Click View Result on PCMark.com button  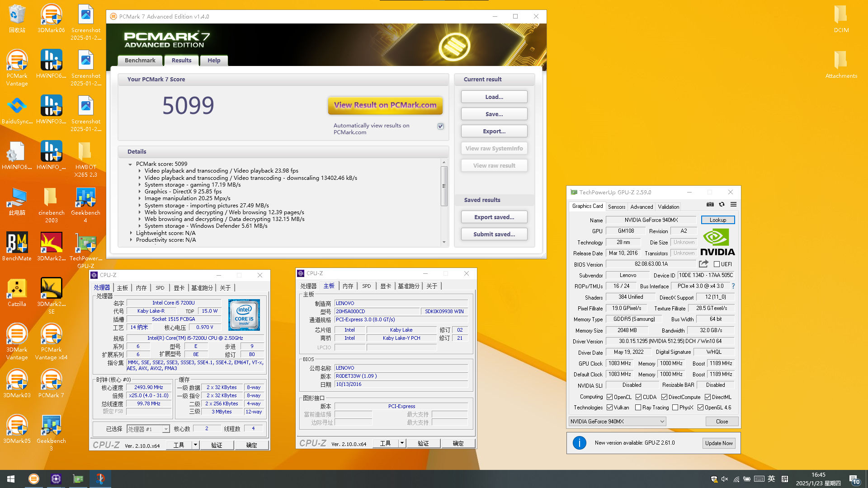pos(385,105)
